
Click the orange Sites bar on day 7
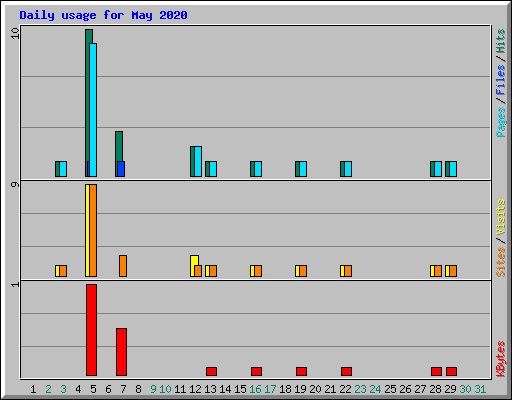[x=123, y=266]
